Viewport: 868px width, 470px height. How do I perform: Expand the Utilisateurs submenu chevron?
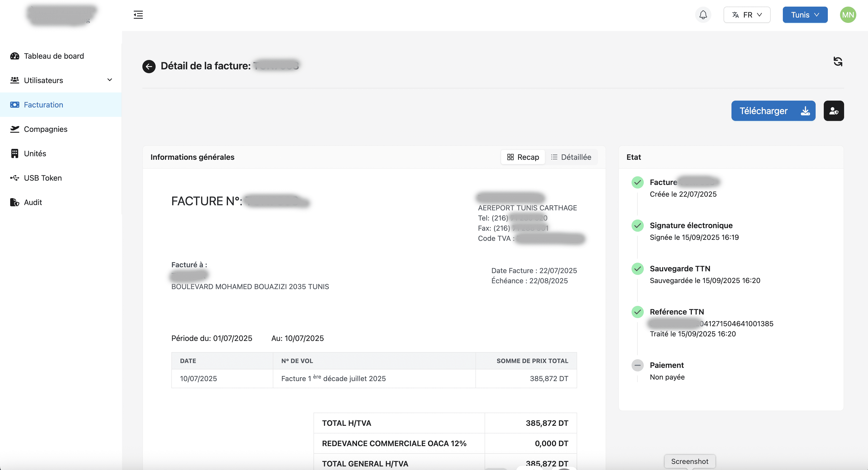coord(110,80)
